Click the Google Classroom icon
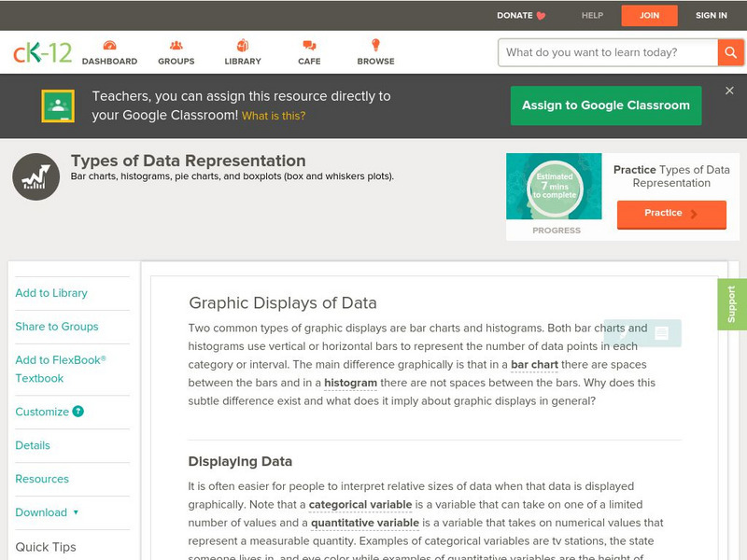Screen dimensions: 747x560 [x=58, y=105]
